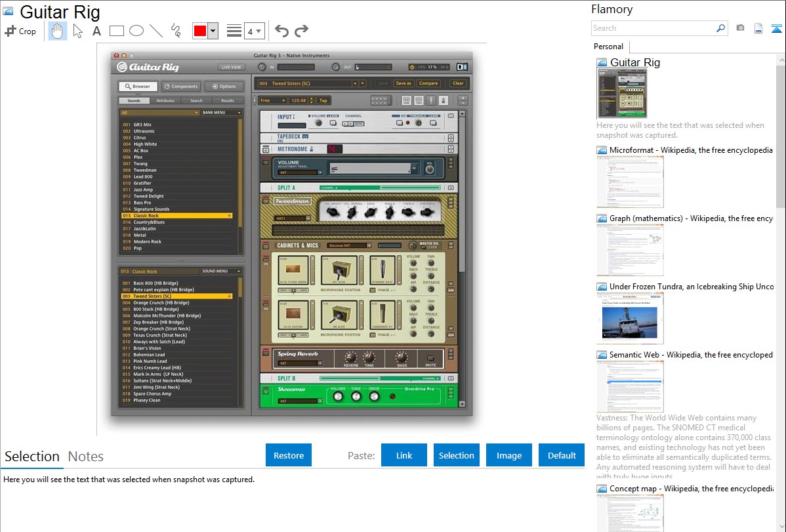Click the Restore button
The width and height of the screenshot is (786, 532).
(x=289, y=455)
